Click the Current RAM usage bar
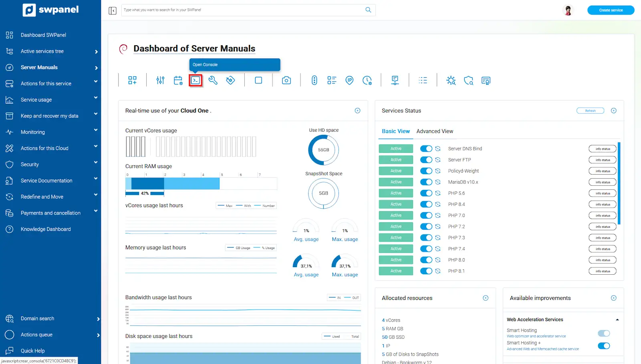This screenshot has height=364, width=641. click(x=201, y=183)
